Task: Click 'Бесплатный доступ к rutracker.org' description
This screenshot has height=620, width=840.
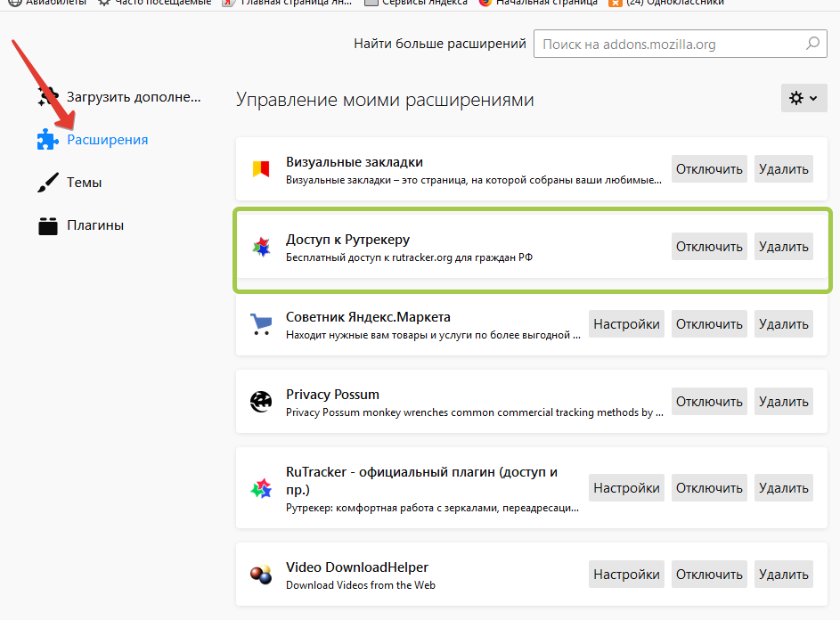Action: click(x=409, y=257)
